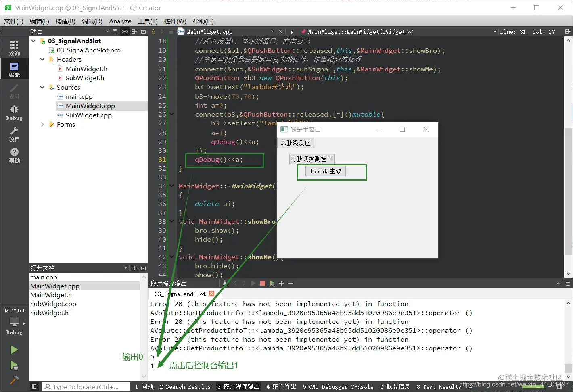The height and width of the screenshot is (392, 573).
Task: Open the Open Documents panel dropdown
Action: tap(125, 268)
